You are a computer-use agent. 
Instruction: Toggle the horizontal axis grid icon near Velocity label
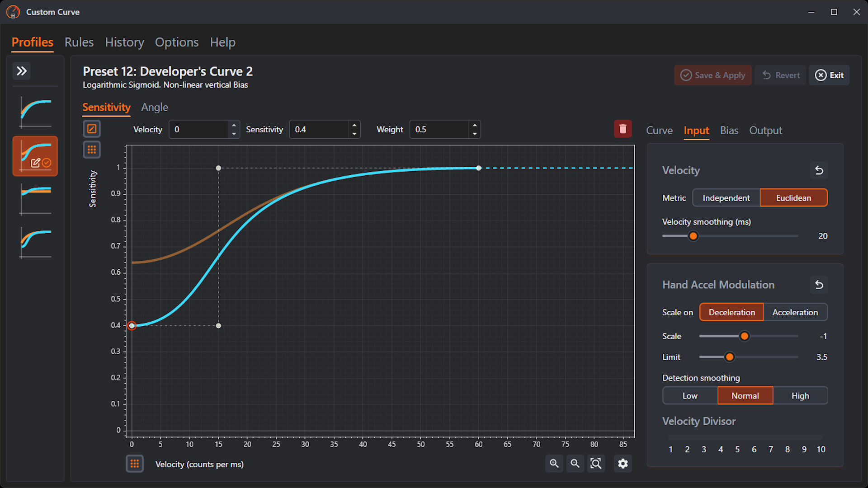coord(135,464)
